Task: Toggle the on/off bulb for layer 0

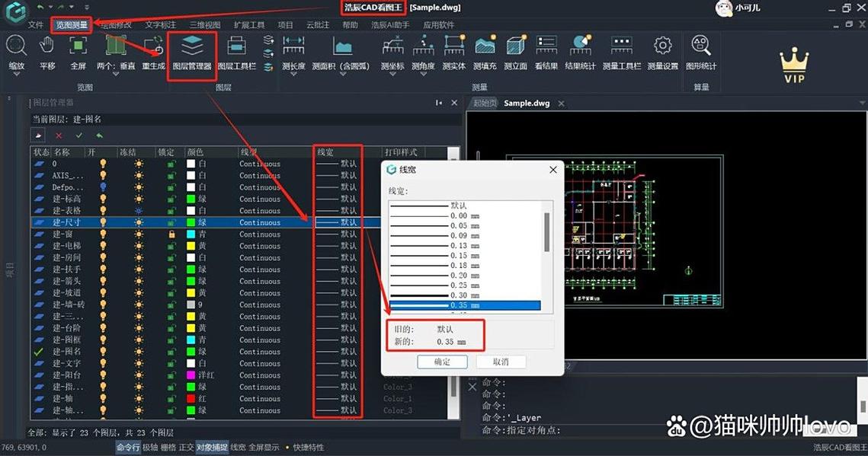Action: click(103, 164)
